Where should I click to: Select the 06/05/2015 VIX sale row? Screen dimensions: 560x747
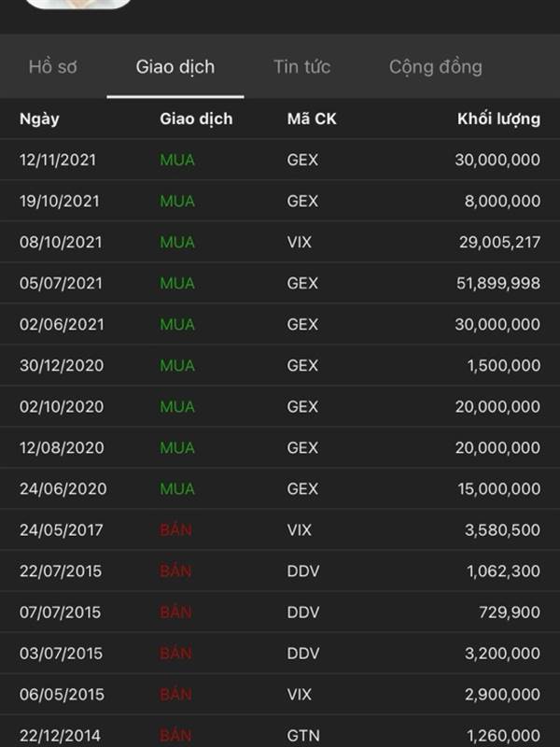point(280,694)
